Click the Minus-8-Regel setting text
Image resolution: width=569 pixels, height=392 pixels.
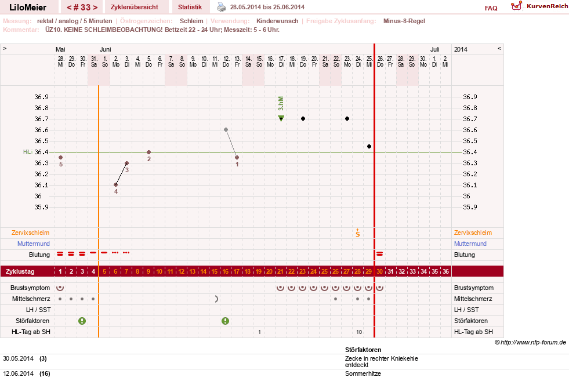coord(404,21)
